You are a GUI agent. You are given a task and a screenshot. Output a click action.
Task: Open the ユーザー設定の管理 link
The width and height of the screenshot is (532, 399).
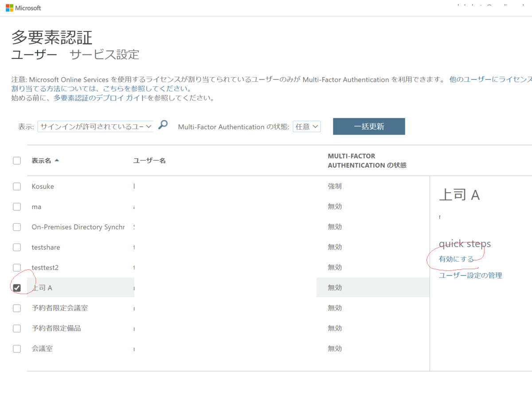pyautogui.click(x=470, y=275)
